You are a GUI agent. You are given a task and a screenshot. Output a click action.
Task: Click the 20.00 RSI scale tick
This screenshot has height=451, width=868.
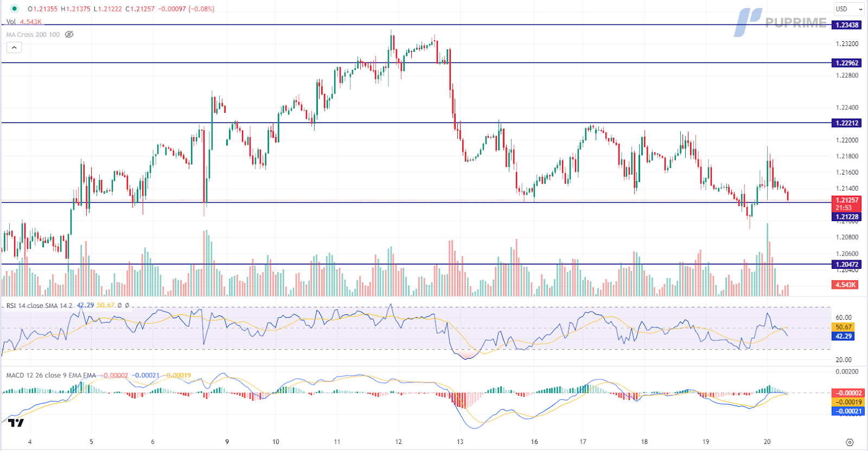(x=844, y=360)
